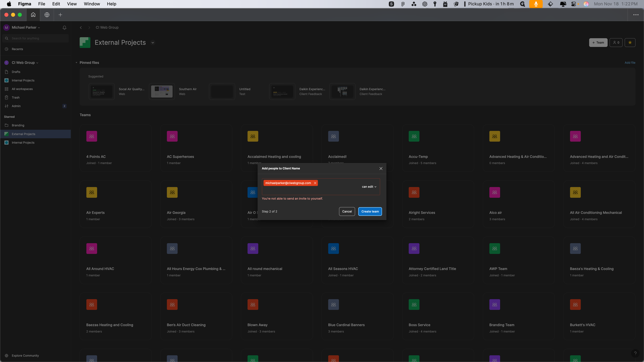
Task: Select starred External Projects item
Action: 35,134
